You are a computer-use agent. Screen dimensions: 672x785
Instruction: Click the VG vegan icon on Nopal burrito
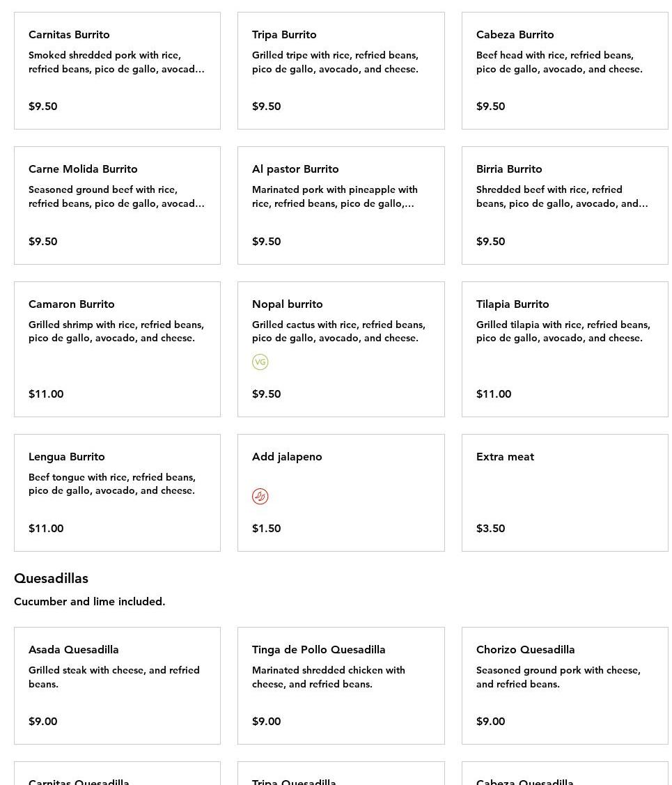(x=260, y=362)
